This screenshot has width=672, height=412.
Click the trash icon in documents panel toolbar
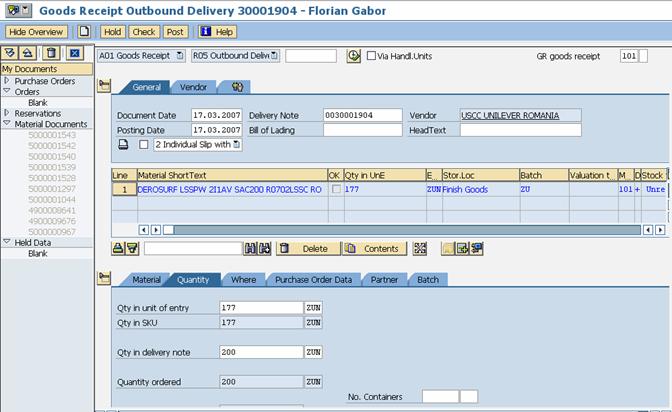pos(52,53)
